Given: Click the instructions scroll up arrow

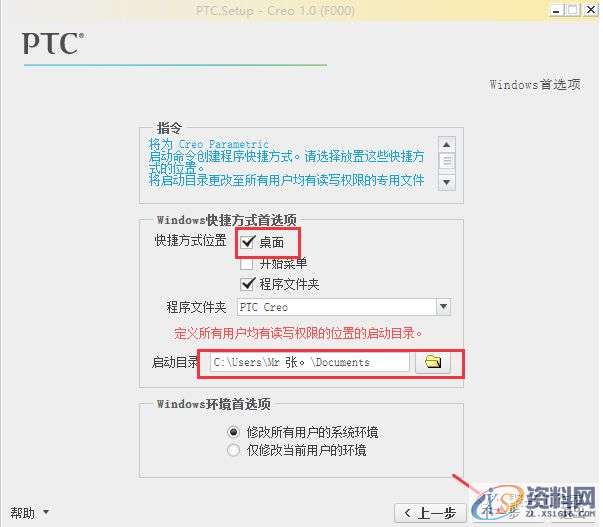Looking at the screenshot, I should (x=446, y=145).
